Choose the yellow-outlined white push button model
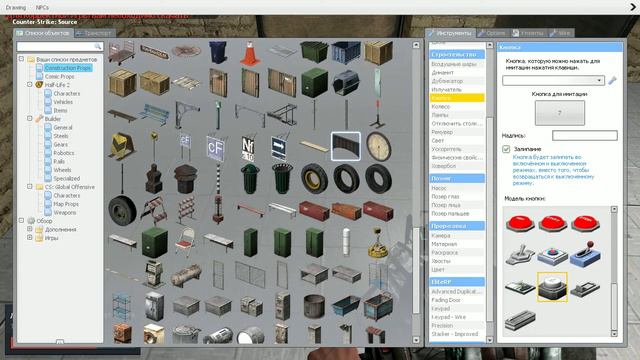The height and width of the screenshot is (360, 640). point(552,287)
